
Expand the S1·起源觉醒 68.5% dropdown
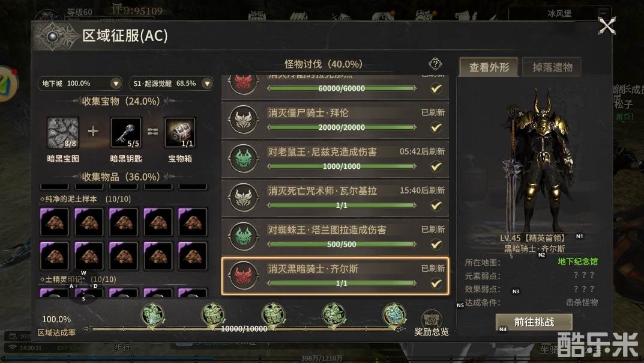tap(171, 84)
